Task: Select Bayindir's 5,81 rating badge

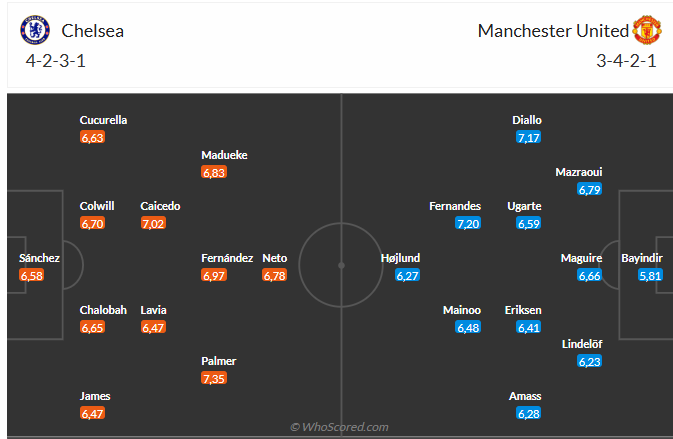Action: coord(650,276)
